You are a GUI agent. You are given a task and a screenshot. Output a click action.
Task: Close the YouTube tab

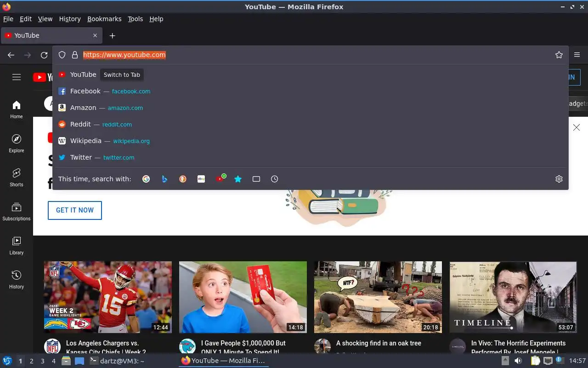click(x=95, y=35)
